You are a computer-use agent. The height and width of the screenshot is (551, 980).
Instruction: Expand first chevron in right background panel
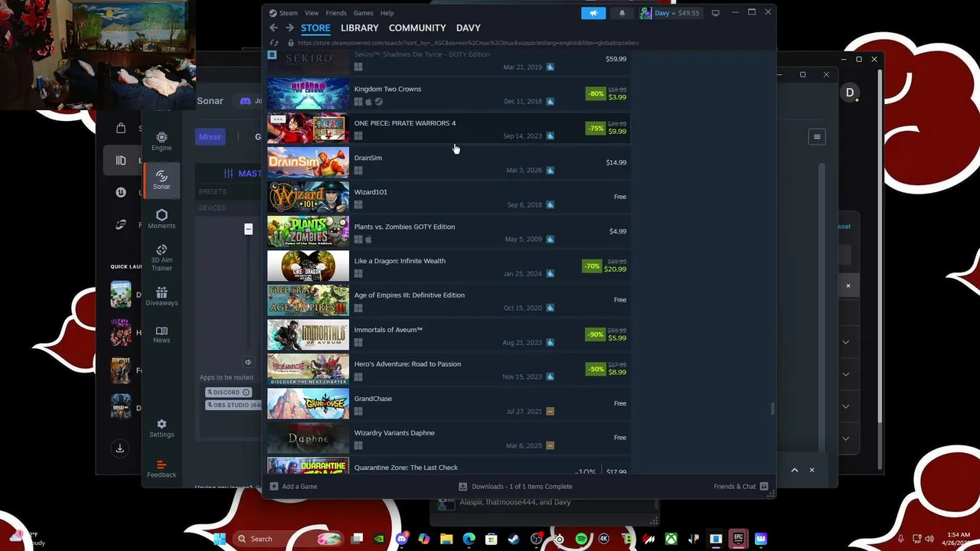[845, 342]
